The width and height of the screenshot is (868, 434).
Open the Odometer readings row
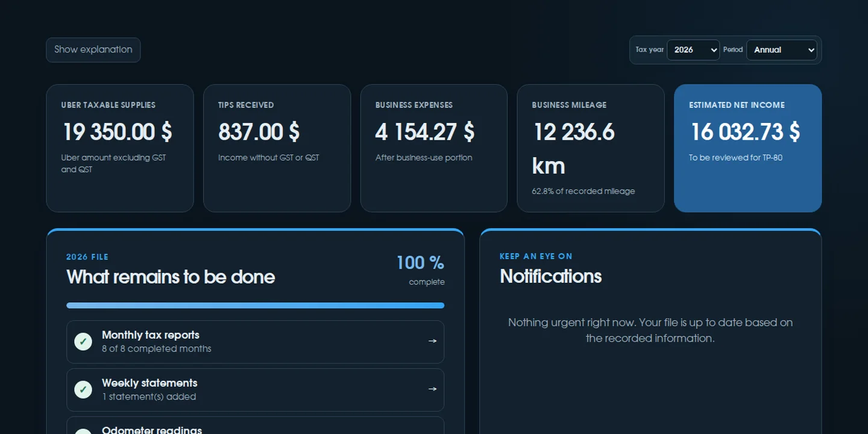click(256, 426)
